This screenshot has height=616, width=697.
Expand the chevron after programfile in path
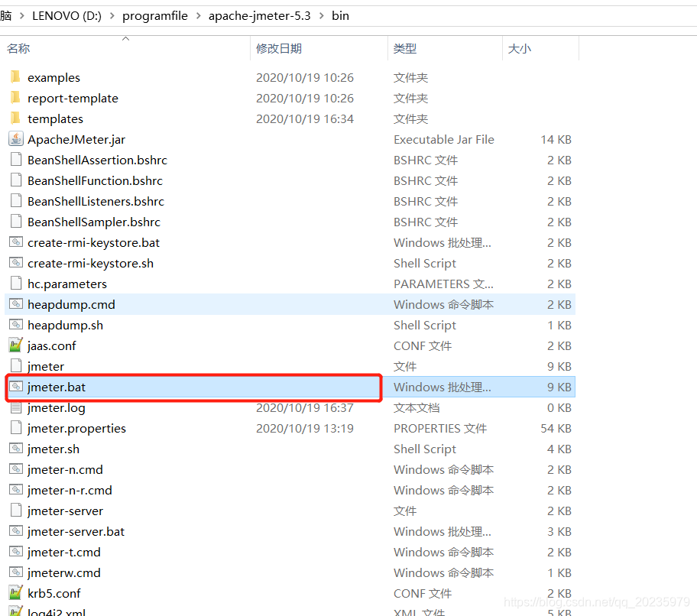click(x=198, y=16)
